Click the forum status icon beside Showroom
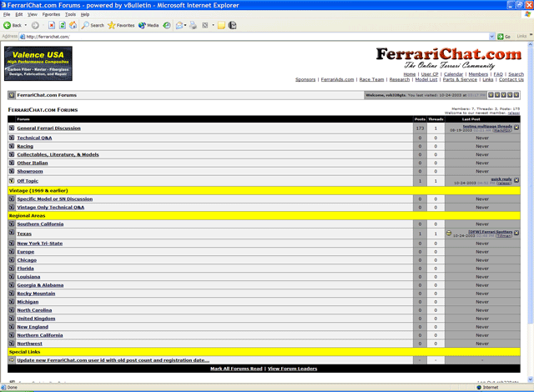This screenshot has height=392, width=534. [12, 171]
